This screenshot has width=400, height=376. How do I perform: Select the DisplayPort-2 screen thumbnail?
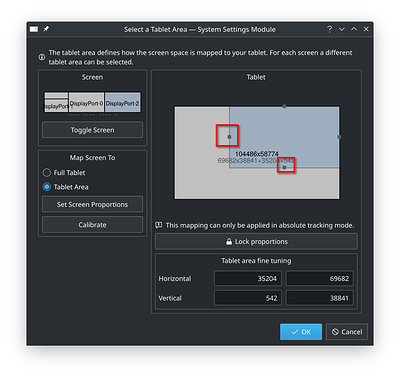[122, 102]
